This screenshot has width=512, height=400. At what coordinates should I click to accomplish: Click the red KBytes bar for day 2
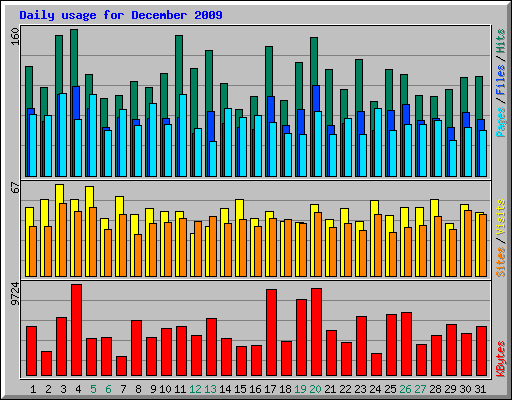[x=46, y=364]
